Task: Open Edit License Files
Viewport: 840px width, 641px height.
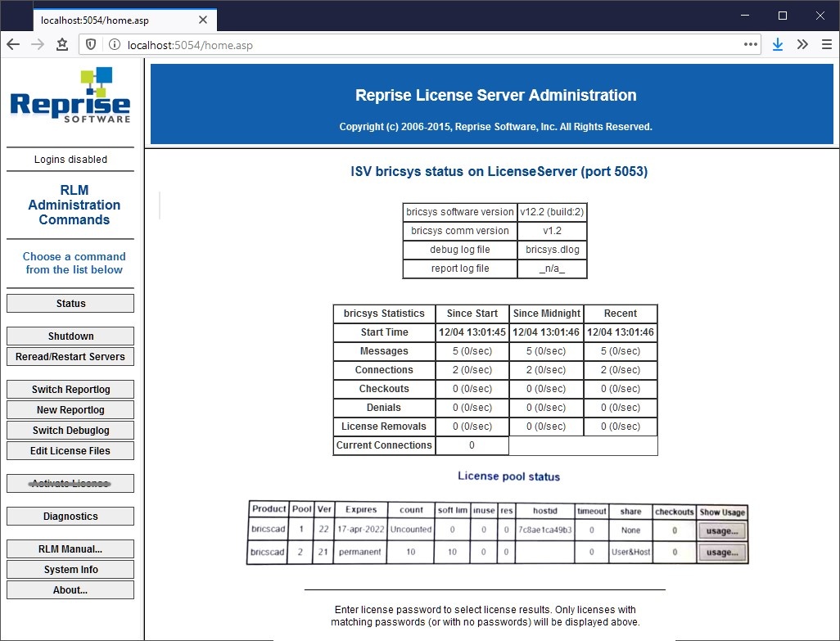Action: (x=70, y=450)
